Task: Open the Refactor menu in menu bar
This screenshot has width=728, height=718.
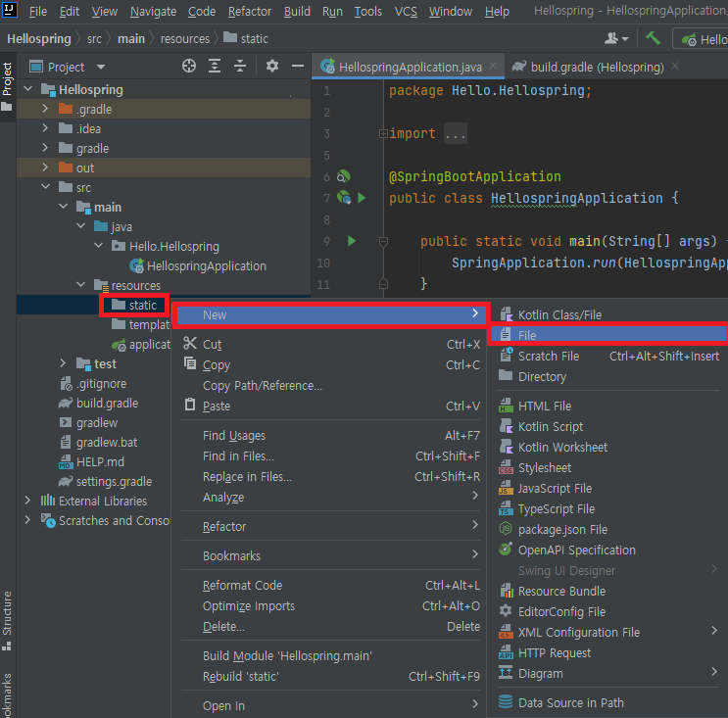Action: [249, 11]
